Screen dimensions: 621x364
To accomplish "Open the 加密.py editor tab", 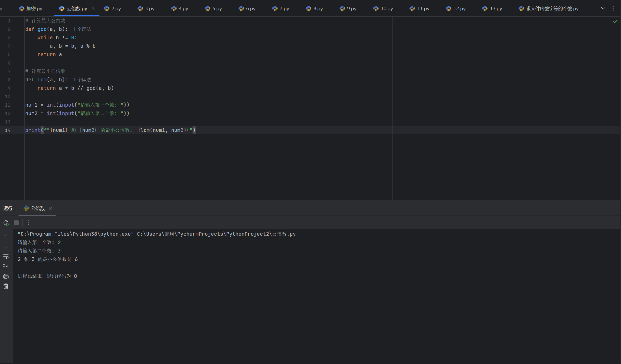I will [31, 8].
